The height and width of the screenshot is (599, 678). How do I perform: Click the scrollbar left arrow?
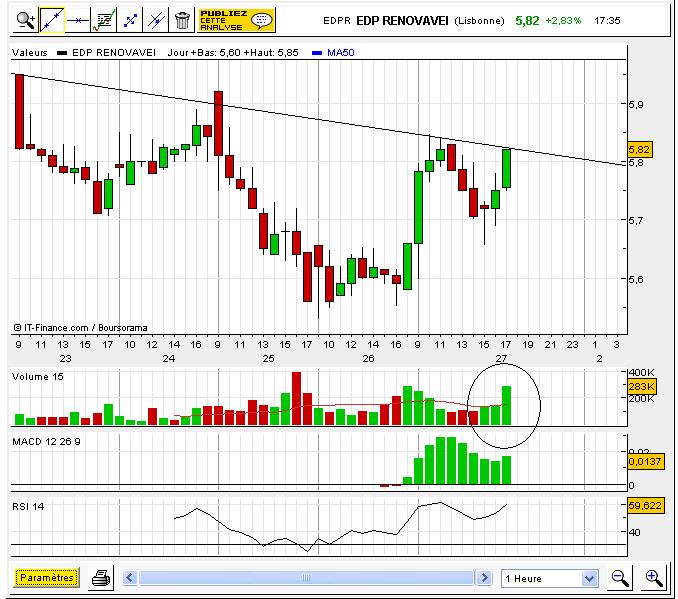[x=130, y=578]
